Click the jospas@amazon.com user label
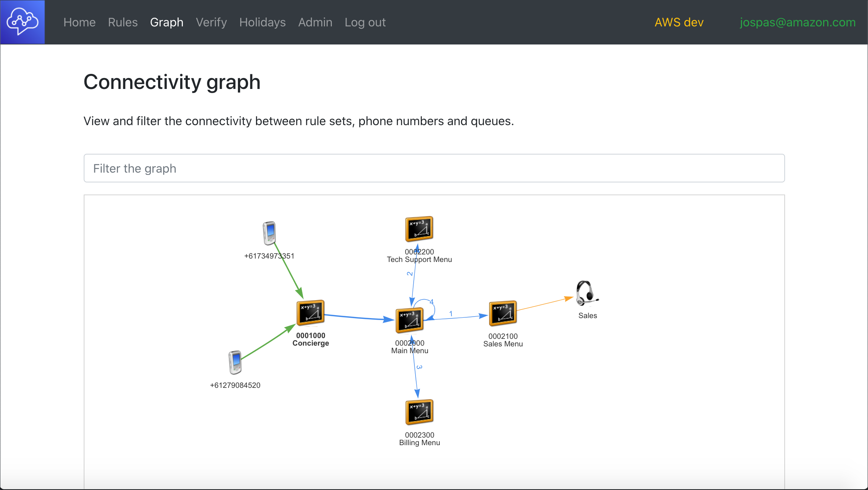The height and width of the screenshot is (490, 868). click(x=797, y=22)
